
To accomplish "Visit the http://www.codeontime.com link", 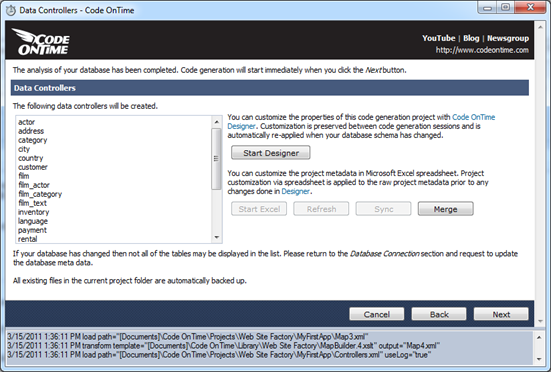I will tap(482, 50).
